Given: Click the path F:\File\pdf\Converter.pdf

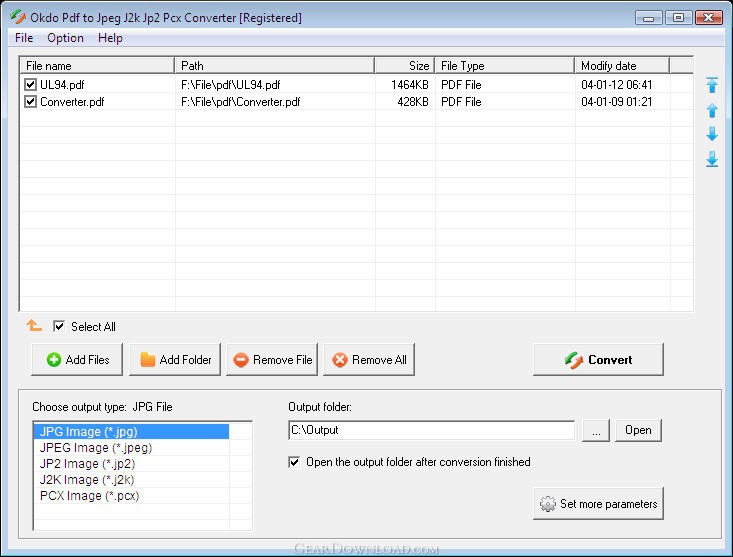Looking at the screenshot, I should point(240,101).
